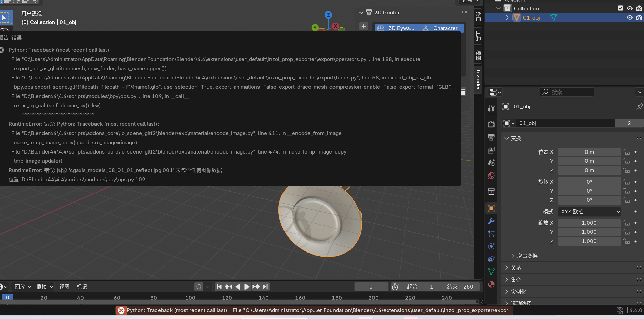Click the user count 2 button
This screenshot has width=644, height=319.
pyautogui.click(x=629, y=123)
